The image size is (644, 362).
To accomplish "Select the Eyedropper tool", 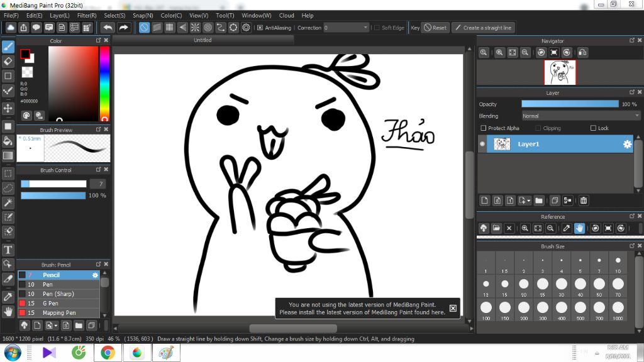I will click(8, 297).
